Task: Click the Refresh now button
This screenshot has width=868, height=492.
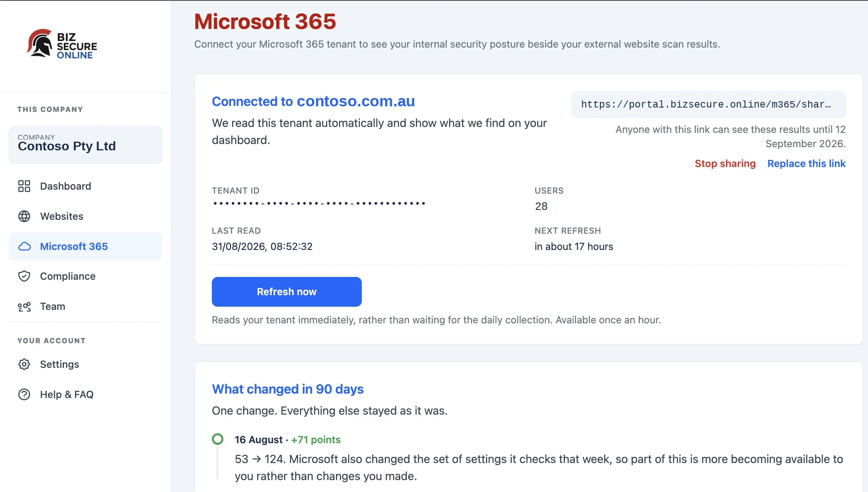Action: pyautogui.click(x=286, y=292)
